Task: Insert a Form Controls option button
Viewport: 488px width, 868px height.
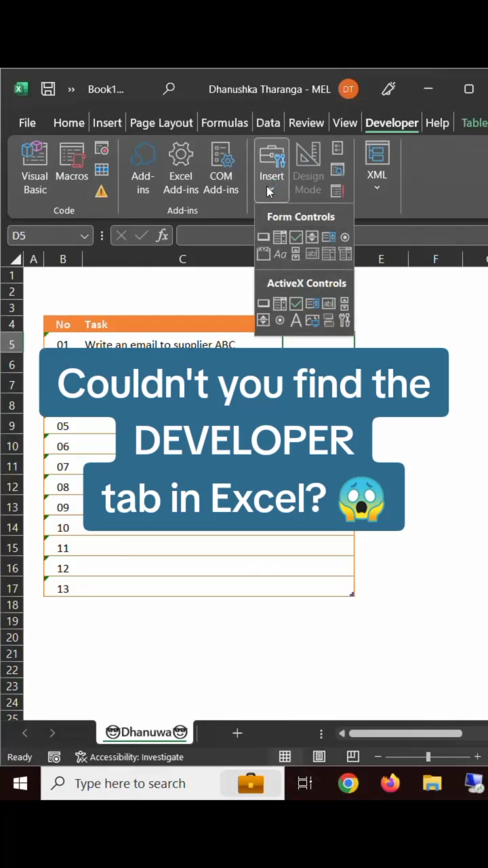Action: [x=345, y=237]
